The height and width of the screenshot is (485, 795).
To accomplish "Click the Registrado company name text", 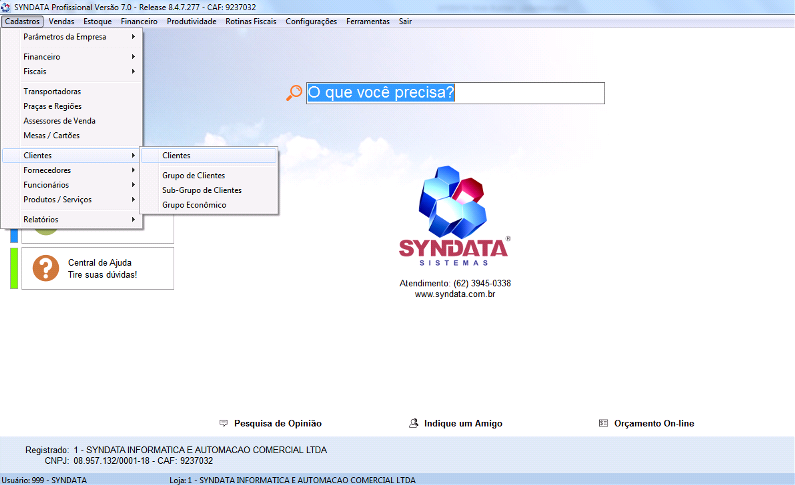I will [200, 450].
